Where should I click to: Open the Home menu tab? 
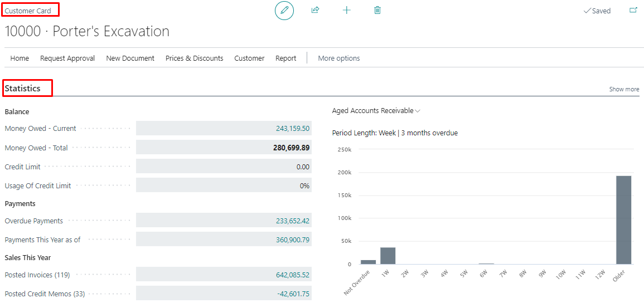click(x=20, y=58)
